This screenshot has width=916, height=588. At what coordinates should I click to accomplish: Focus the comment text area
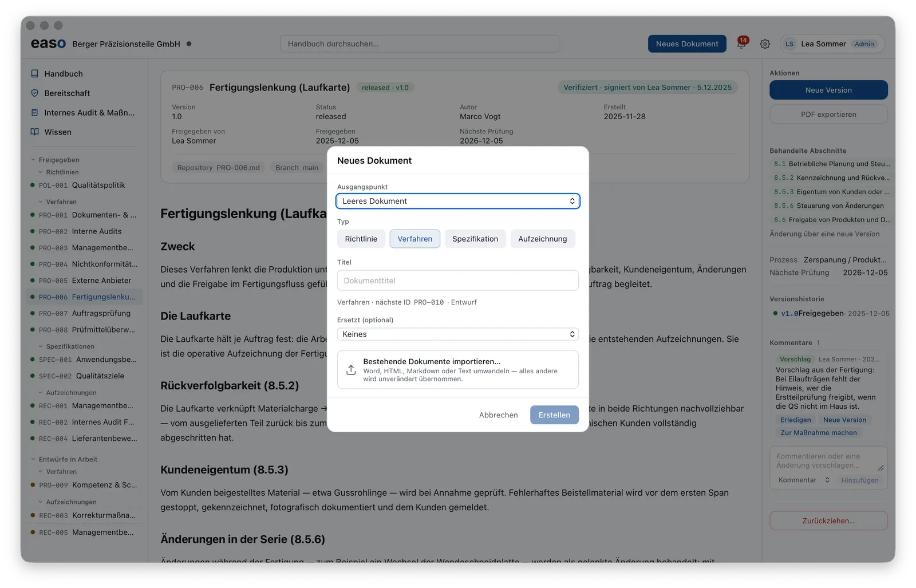[x=828, y=461]
